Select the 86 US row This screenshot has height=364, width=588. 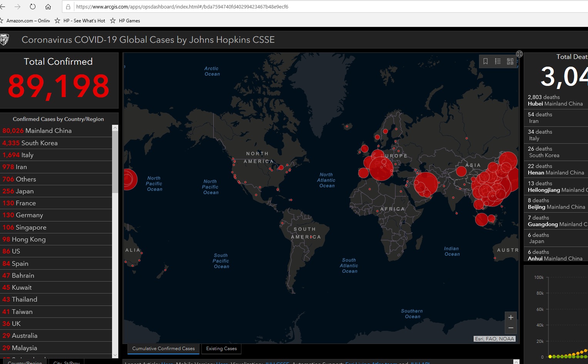click(x=56, y=251)
